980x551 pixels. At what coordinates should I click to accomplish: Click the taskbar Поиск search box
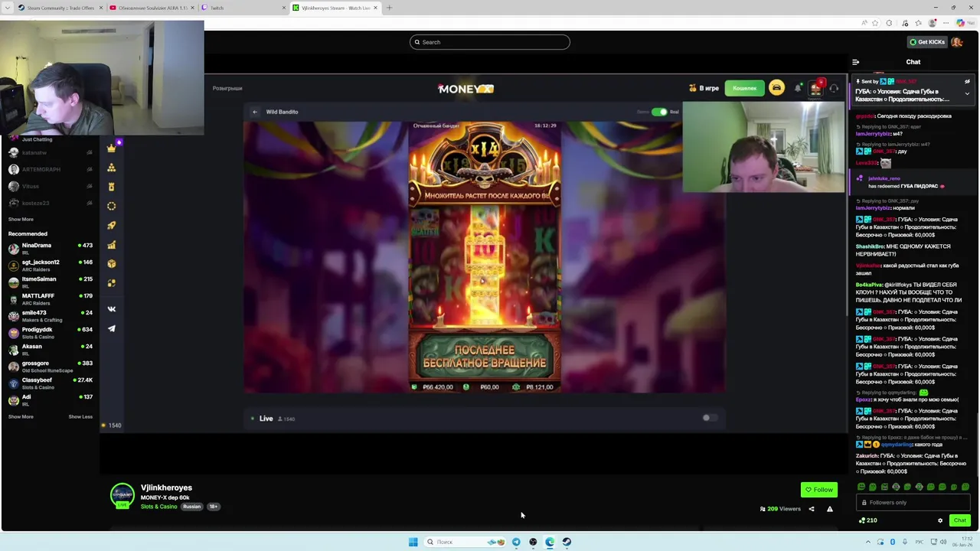pyautogui.click(x=465, y=542)
